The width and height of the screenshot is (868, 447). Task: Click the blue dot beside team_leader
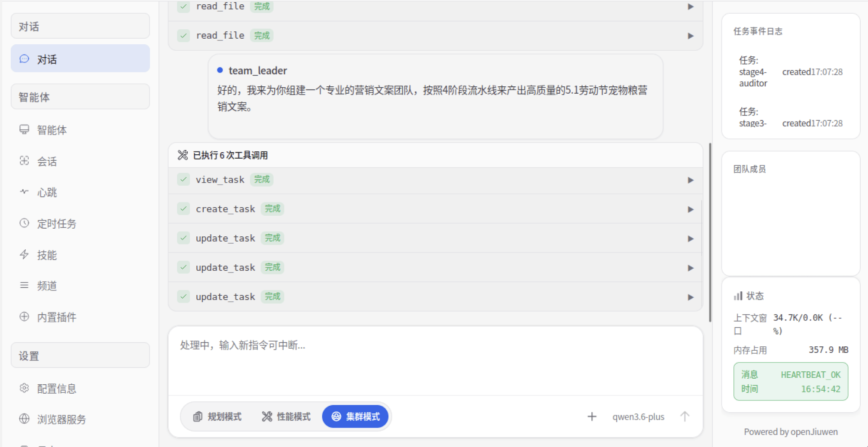(x=220, y=70)
